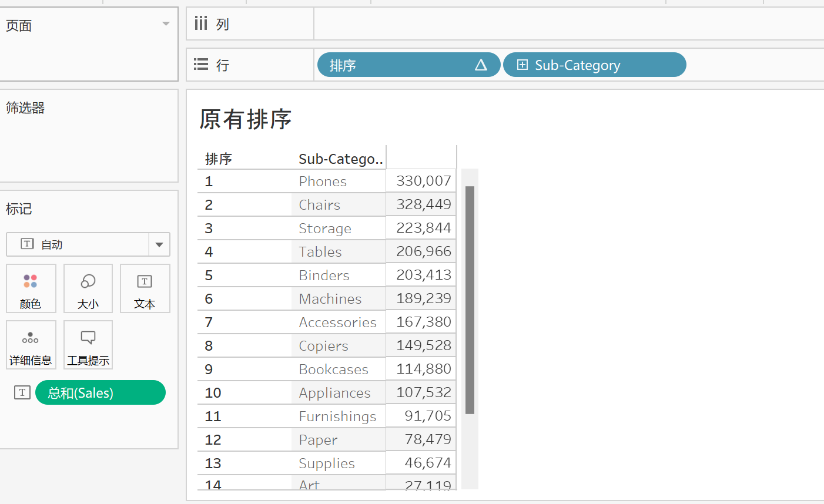824x504 pixels.
Task: Click the Supplies row label
Action: pyautogui.click(x=327, y=463)
